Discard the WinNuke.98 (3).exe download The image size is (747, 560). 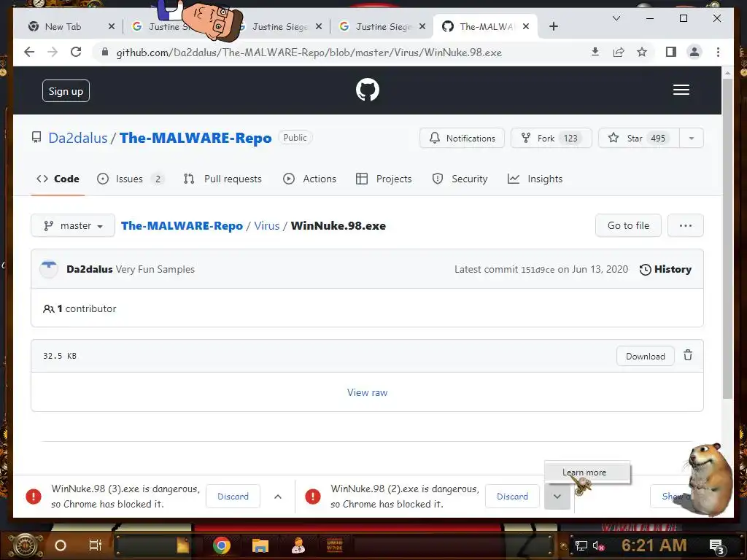pyautogui.click(x=233, y=496)
